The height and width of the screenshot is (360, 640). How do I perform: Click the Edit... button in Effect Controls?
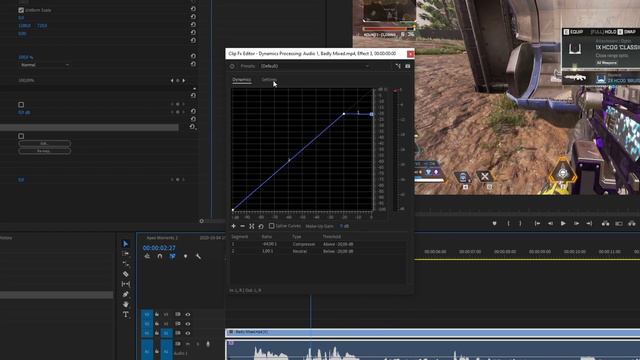pos(44,143)
